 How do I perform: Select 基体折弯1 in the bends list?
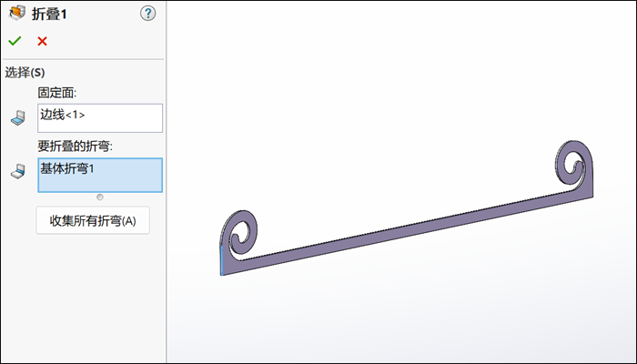click(67, 168)
